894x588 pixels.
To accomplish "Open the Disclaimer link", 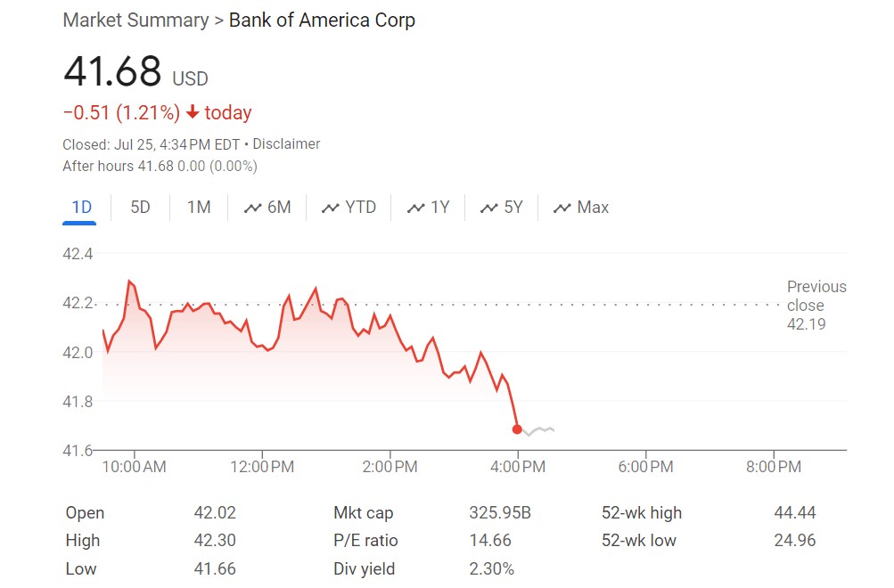I will (286, 144).
